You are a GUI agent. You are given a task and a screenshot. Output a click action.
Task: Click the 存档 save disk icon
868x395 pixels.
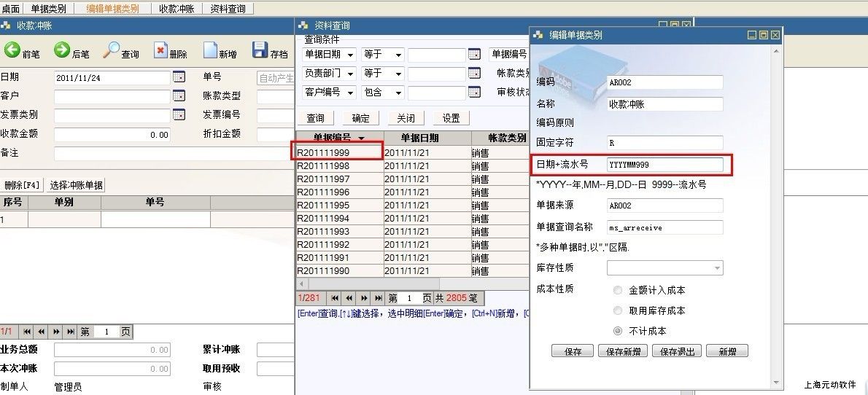pos(260,50)
